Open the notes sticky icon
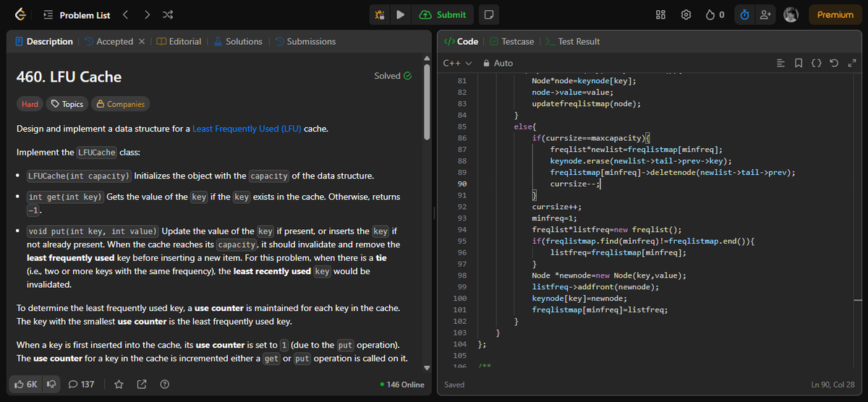Screen dimensions: 868x402 tap(488, 14)
